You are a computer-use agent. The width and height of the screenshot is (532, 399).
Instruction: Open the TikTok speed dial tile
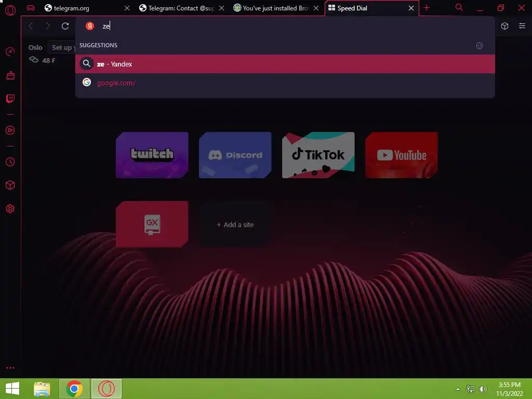coord(318,155)
